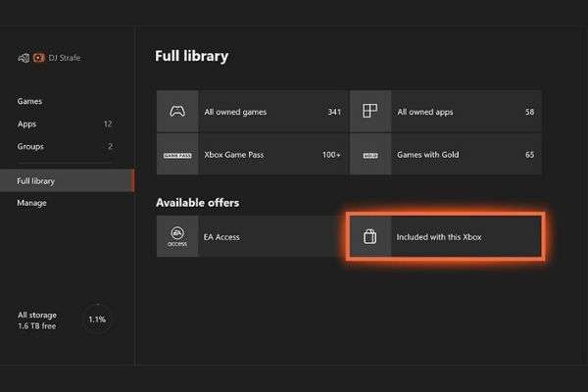Screen dimensions: 588x392
Task: Click All storage 1.6 TB free text
Action: [x=37, y=320]
